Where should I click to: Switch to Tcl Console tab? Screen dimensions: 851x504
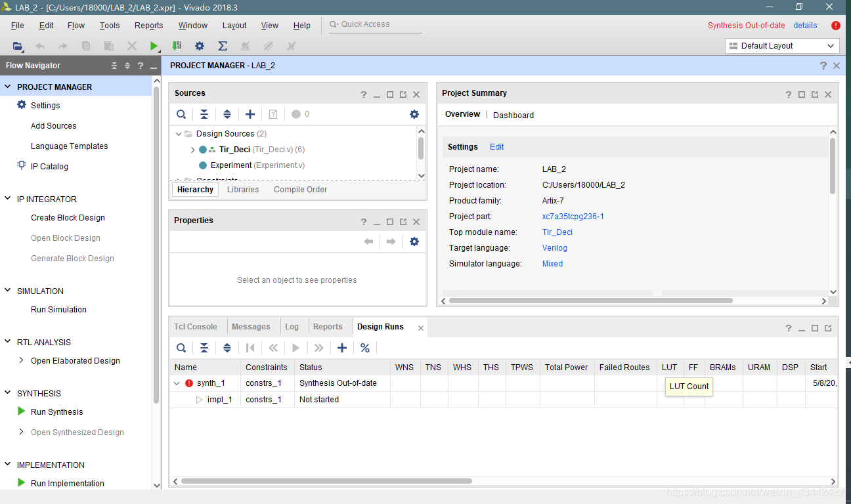click(196, 327)
